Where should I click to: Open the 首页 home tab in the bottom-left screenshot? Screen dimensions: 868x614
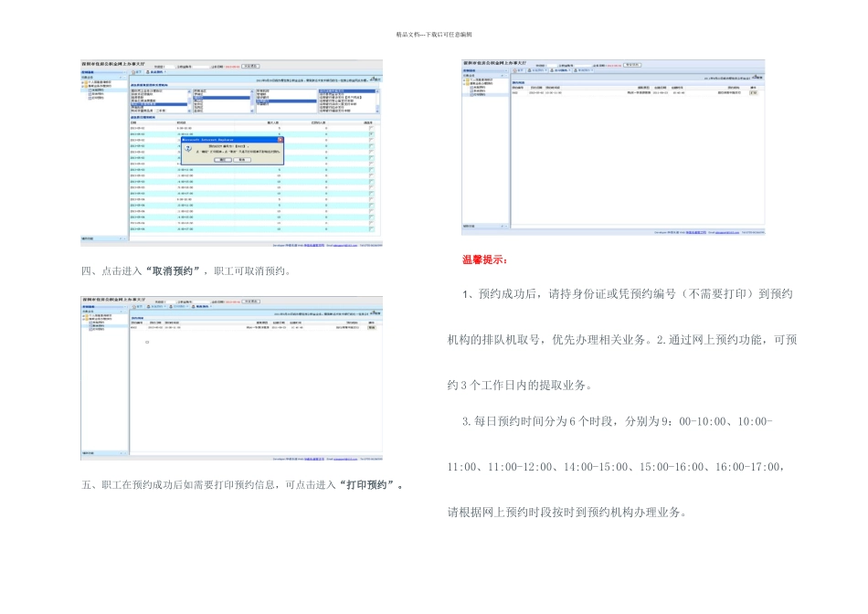137,306
